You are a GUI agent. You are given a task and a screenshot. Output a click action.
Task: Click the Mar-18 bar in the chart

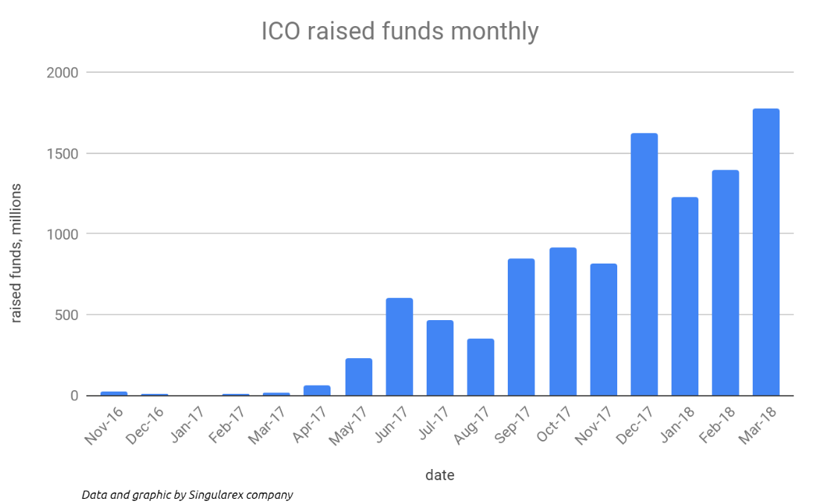tap(765, 252)
